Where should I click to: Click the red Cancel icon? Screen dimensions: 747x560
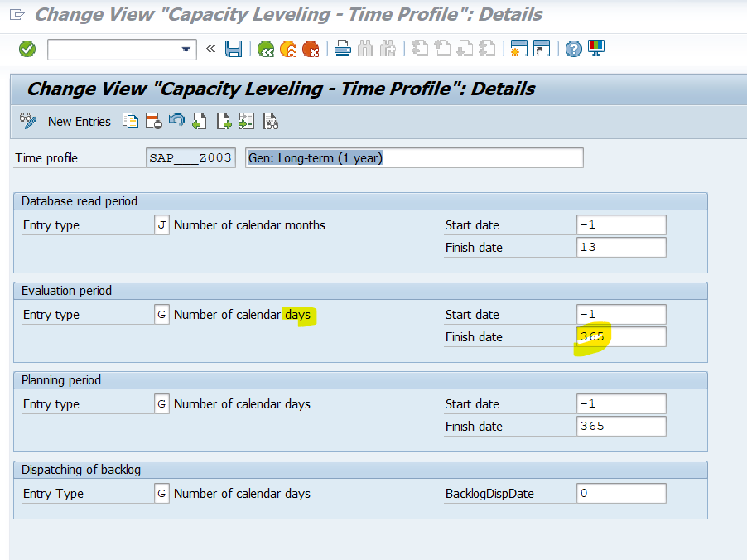[x=311, y=49]
